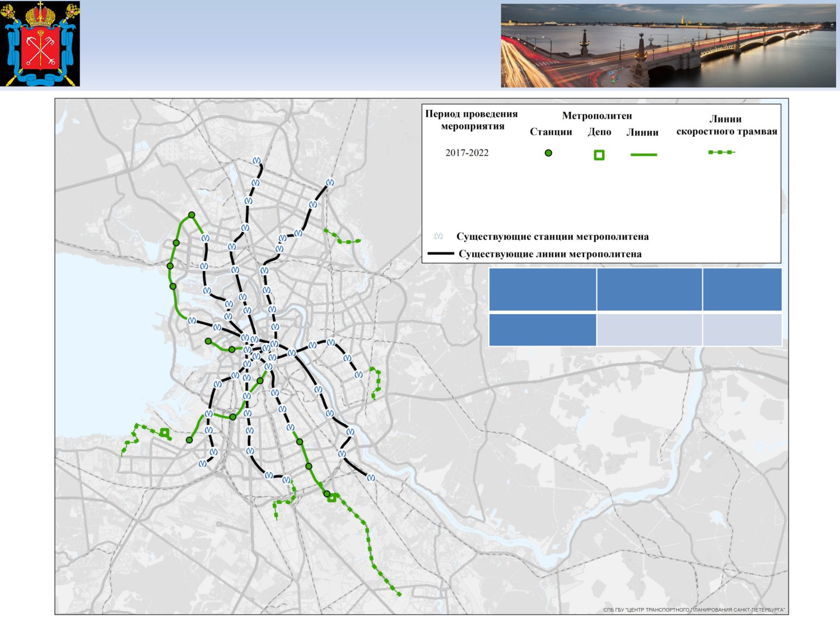Open the night bridge panorama photo
This screenshot has width=840, height=630.
[668, 46]
